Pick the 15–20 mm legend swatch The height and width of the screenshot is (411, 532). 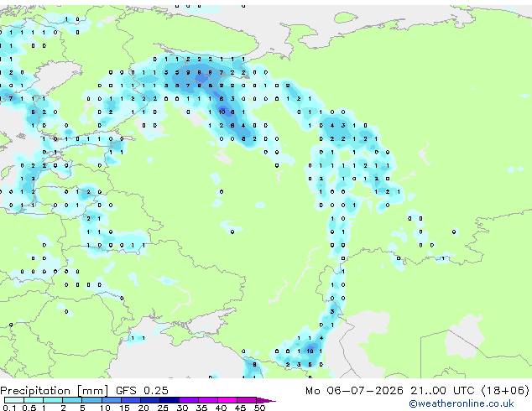pos(131,400)
